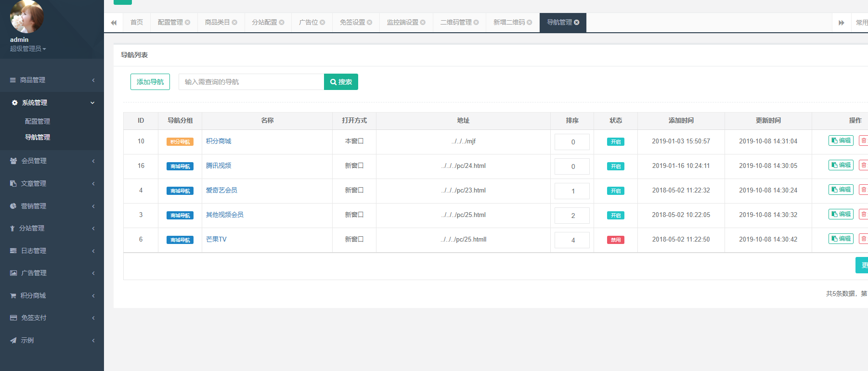Click the 编辑 button for 腾讯视频 row
Viewport: 868px width, 371px height.
[841, 166]
